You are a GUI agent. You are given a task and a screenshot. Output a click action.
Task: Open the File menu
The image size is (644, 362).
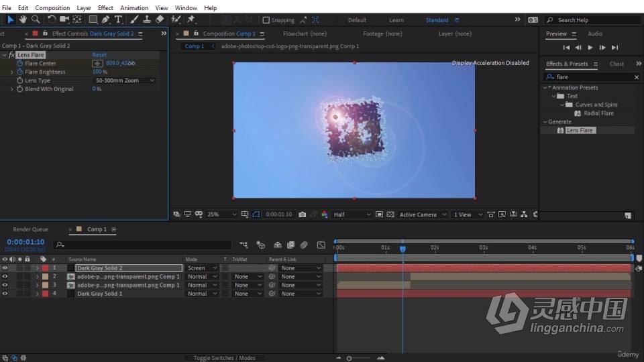coord(7,8)
